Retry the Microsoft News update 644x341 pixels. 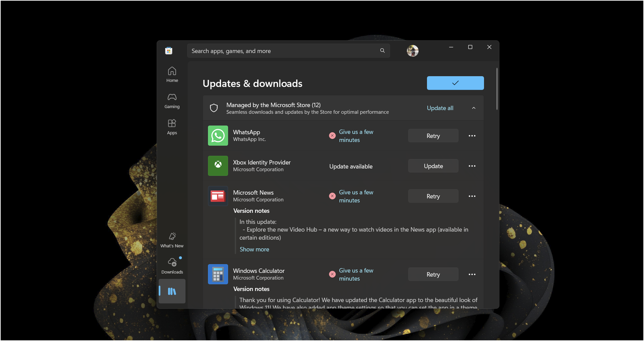(x=433, y=196)
